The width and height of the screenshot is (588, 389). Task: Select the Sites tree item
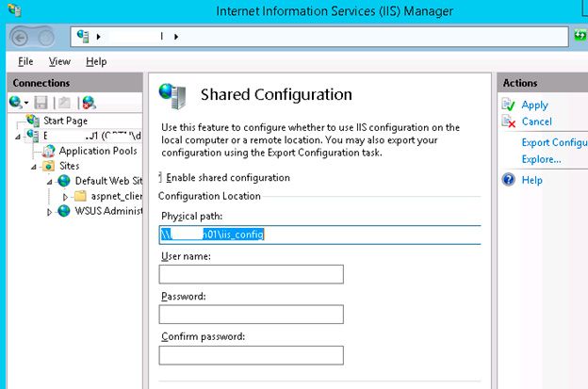coord(70,166)
